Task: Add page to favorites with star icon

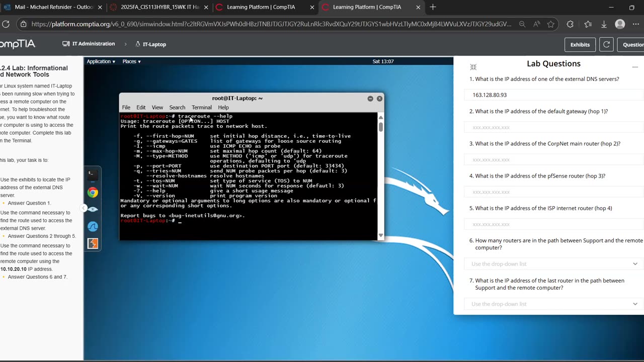Action: 550,24
